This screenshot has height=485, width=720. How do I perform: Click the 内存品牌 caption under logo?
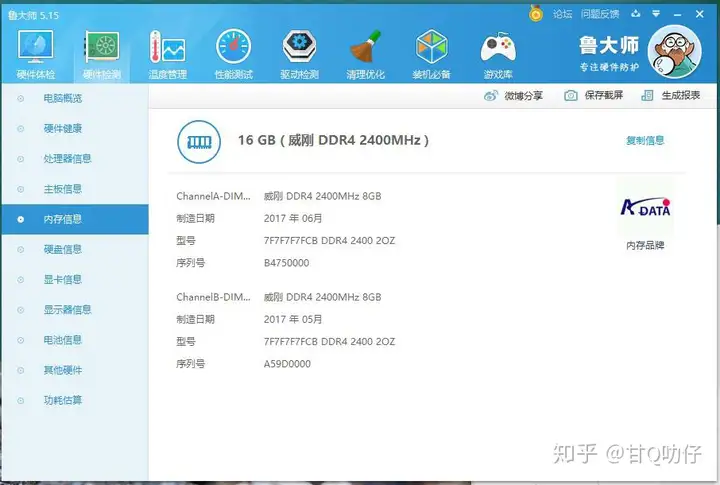(645, 246)
